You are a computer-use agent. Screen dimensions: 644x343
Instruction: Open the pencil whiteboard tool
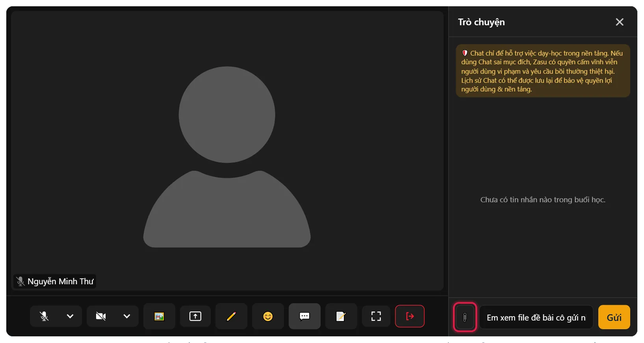tap(231, 316)
